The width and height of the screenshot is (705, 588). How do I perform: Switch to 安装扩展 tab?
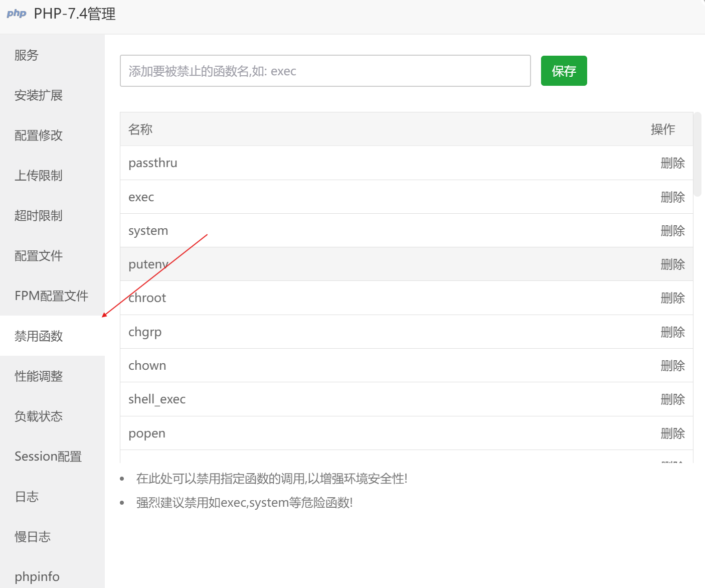click(x=39, y=95)
